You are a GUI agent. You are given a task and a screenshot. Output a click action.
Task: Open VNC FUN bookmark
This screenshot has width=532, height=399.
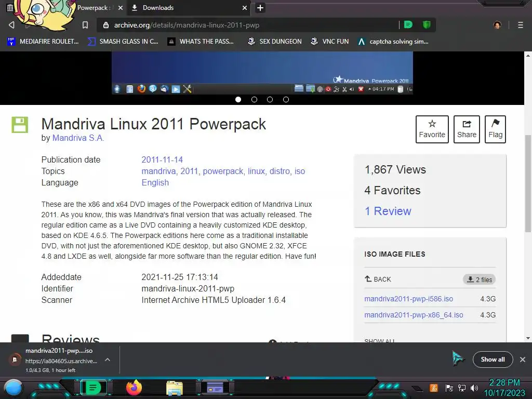point(330,42)
